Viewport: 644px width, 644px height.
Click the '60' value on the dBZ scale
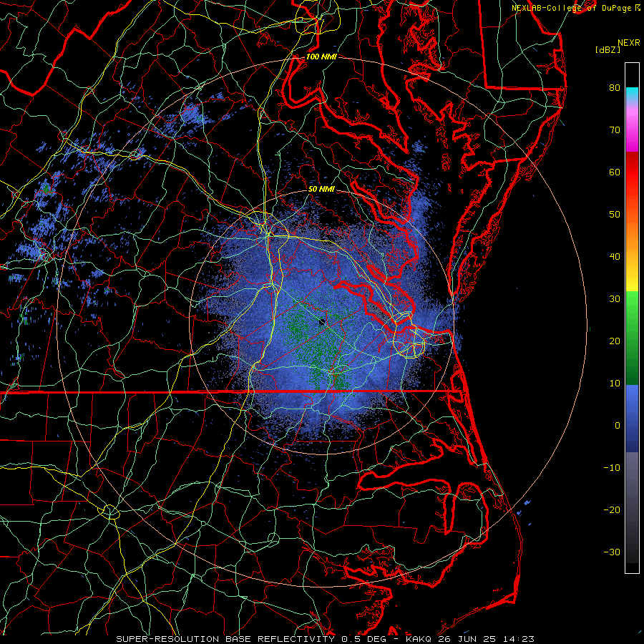pyautogui.click(x=615, y=172)
